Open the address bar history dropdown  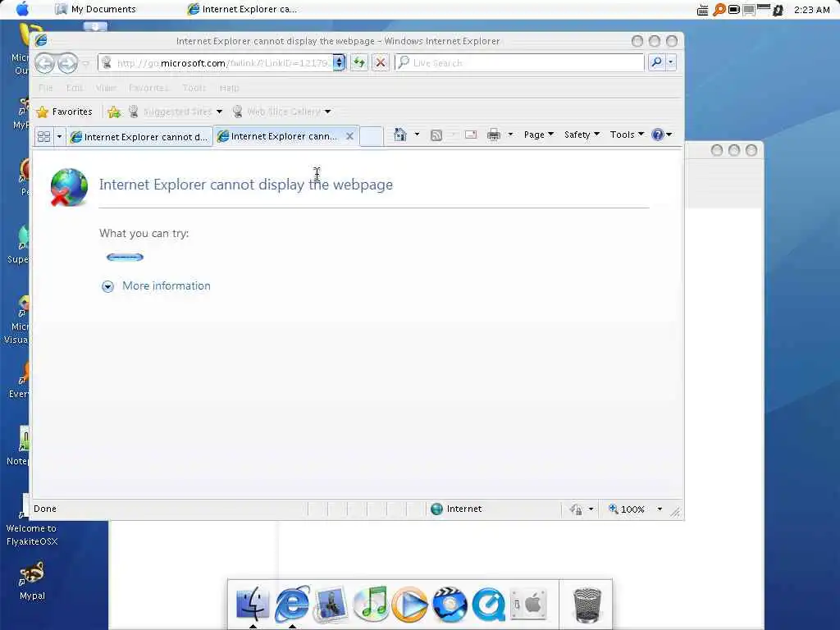pyautogui.click(x=339, y=62)
